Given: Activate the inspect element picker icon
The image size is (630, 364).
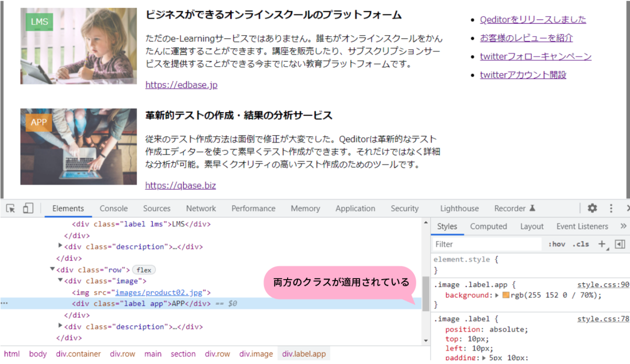Looking at the screenshot, I should click(10, 208).
